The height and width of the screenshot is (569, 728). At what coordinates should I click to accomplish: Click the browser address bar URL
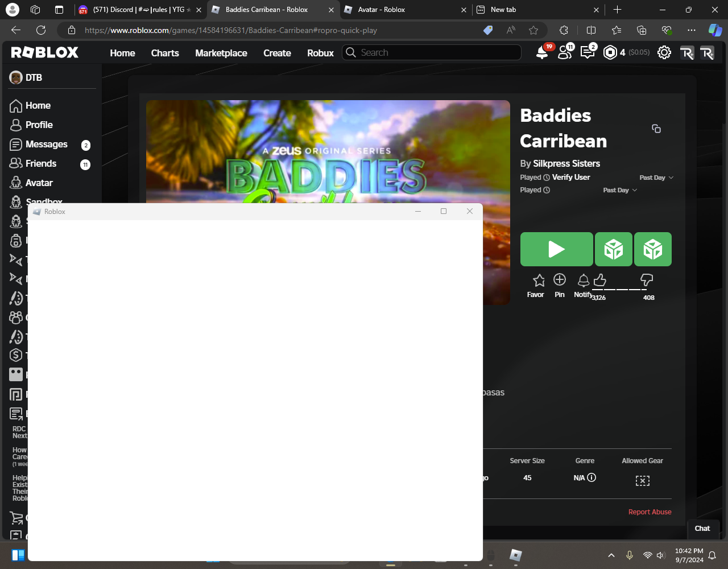231,30
